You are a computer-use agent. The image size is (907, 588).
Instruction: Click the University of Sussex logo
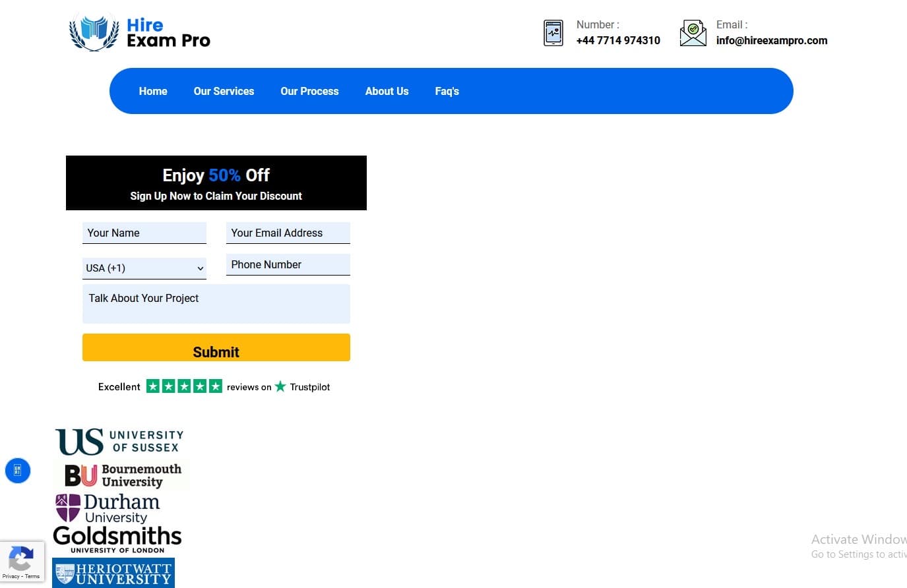coord(119,440)
